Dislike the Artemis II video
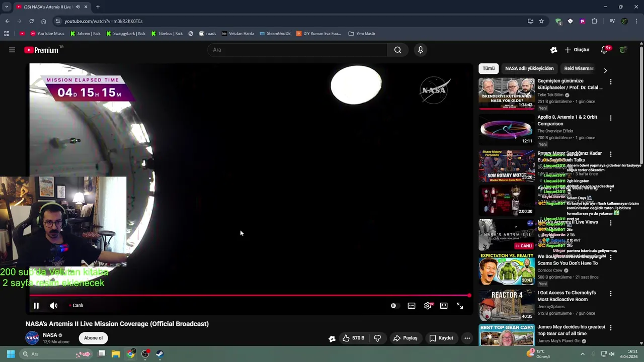This screenshot has width=644, height=362. tap(377, 338)
